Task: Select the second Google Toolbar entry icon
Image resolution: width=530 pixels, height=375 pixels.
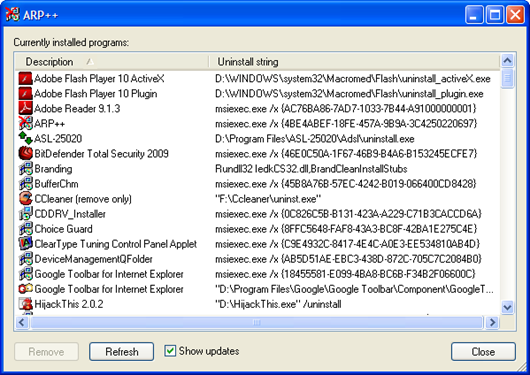Action: (25, 289)
